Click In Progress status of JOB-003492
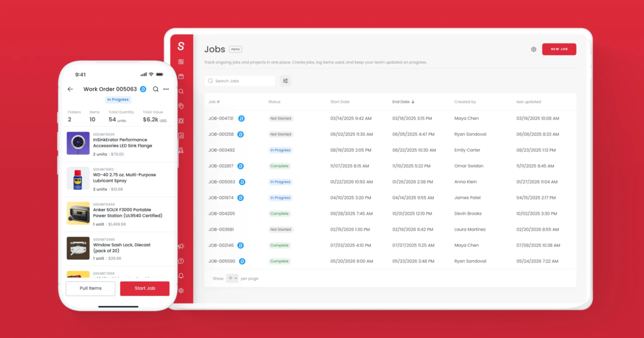644x338 pixels. coord(280,150)
